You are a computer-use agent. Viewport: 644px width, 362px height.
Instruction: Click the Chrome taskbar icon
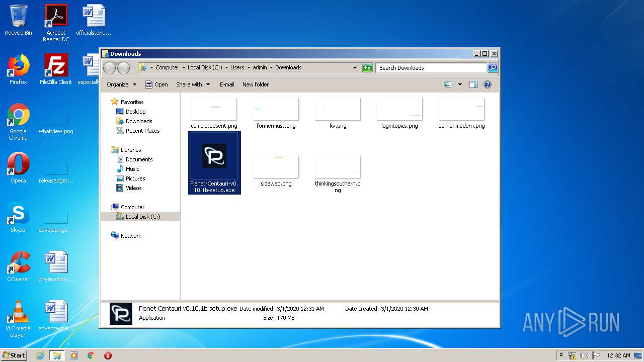coord(91,355)
